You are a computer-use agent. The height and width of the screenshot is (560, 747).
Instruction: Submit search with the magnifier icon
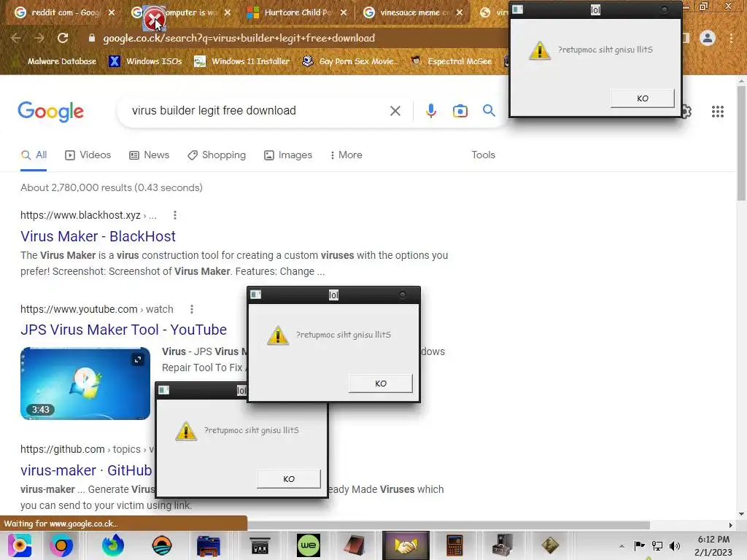[489, 111]
